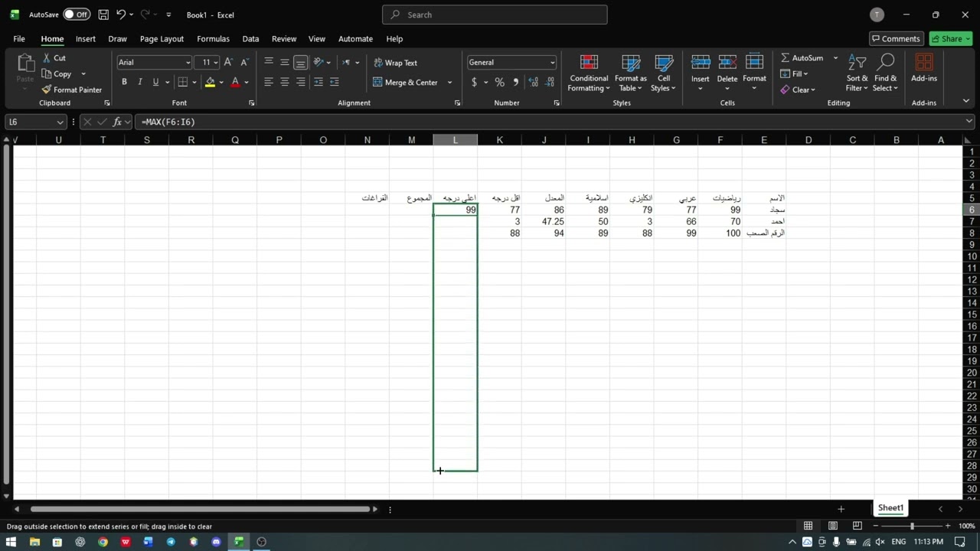Click the Increase Indent icon

(x=336, y=82)
